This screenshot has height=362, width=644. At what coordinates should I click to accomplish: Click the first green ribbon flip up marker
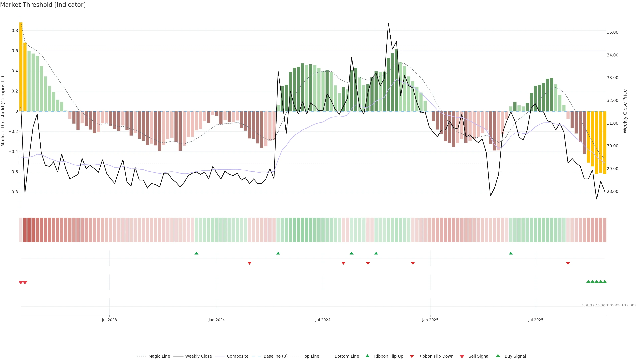[196, 253]
